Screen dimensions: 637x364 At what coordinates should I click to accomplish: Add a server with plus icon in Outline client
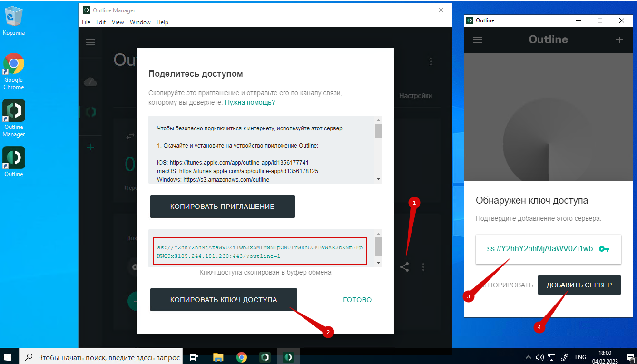pos(619,40)
